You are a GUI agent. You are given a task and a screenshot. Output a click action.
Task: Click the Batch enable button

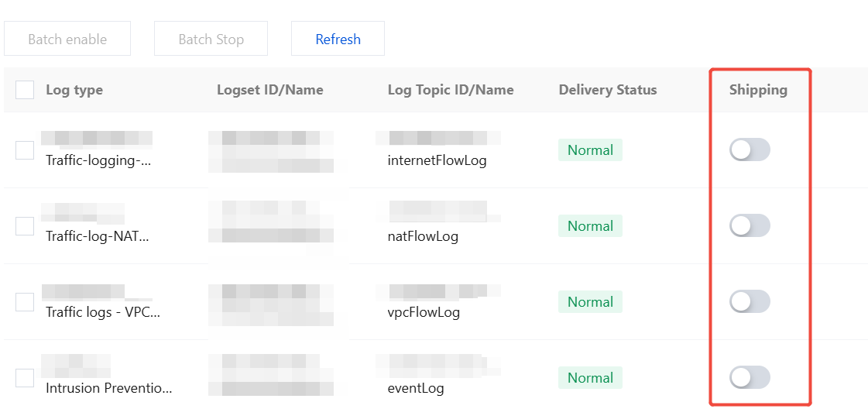click(67, 39)
